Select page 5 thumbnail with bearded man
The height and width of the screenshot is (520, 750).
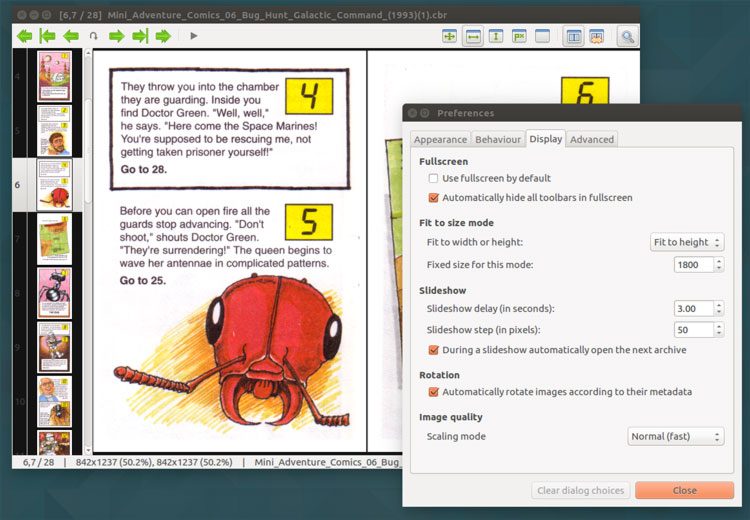coord(55,131)
